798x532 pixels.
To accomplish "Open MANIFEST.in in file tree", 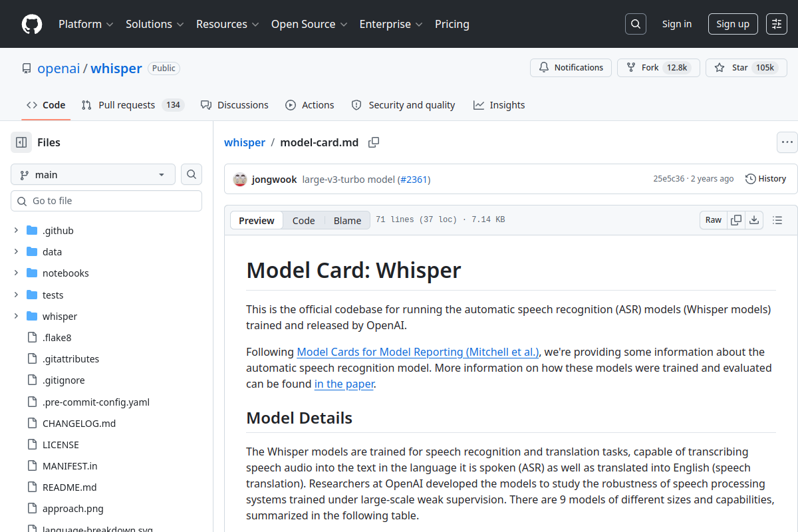I will pos(70,466).
